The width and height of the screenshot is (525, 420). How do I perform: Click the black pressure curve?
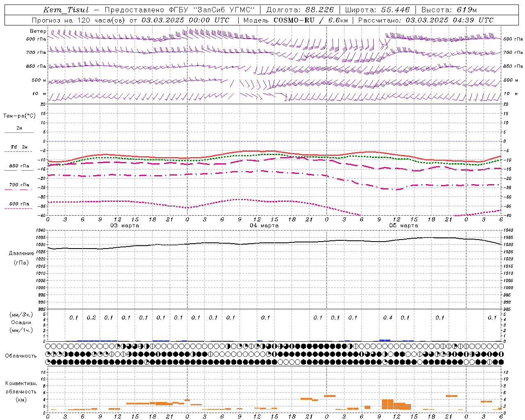(x=274, y=243)
